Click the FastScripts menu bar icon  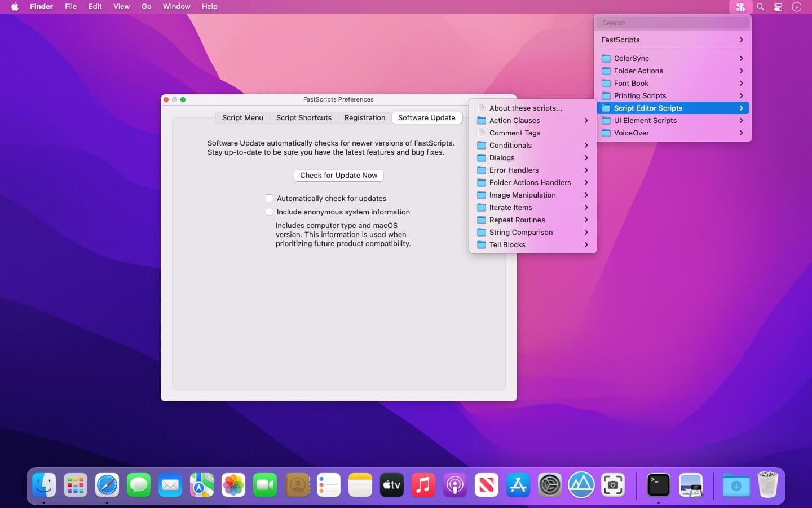[740, 7]
